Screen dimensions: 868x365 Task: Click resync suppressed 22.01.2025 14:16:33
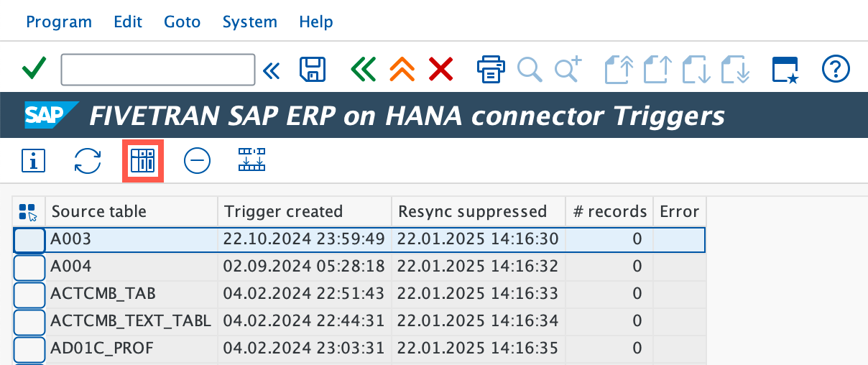pyautogui.click(x=479, y=294)
